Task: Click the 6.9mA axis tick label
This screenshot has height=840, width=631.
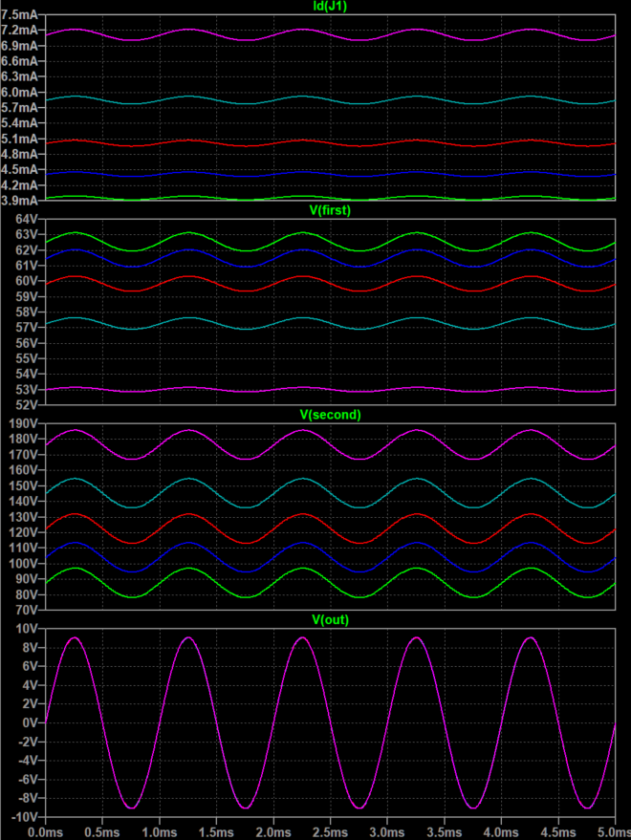Action: (19, 46)
